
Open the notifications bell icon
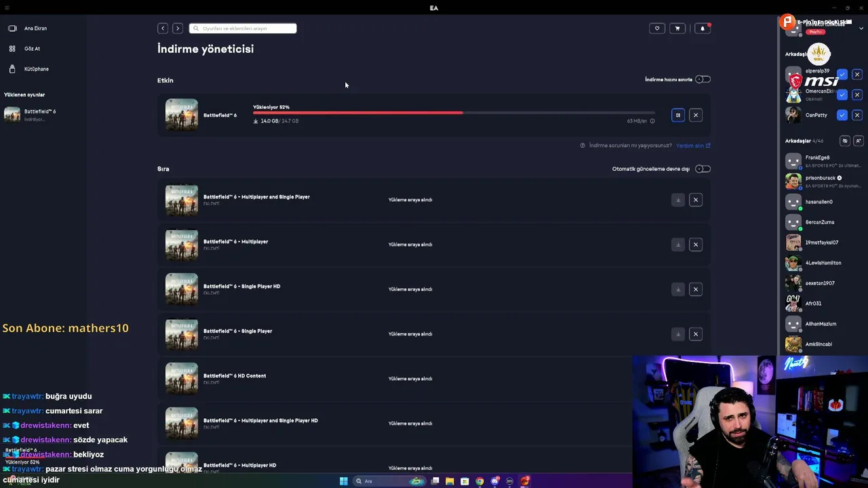(703, 28)
